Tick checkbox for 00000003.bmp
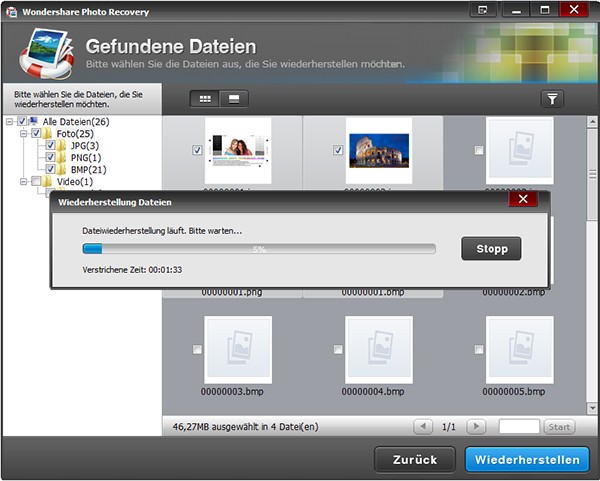The width and height of the screenshot is (600, 481). pos(196,349)
